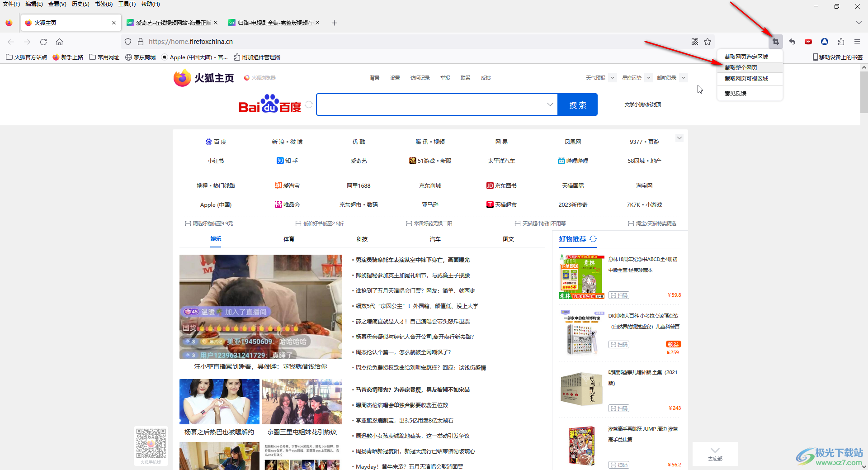868x470 pixels.
Task: Close the 火狐主页 tab
Action: coord(114,23)
